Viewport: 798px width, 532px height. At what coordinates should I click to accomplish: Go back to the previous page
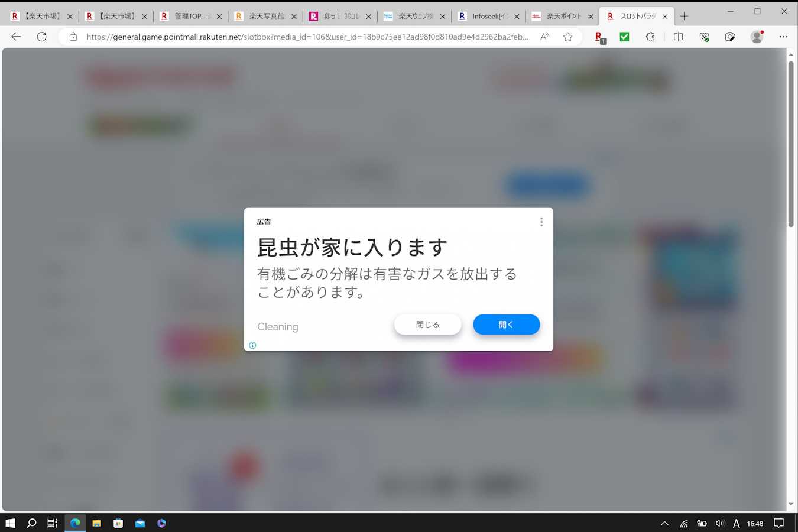16,37
